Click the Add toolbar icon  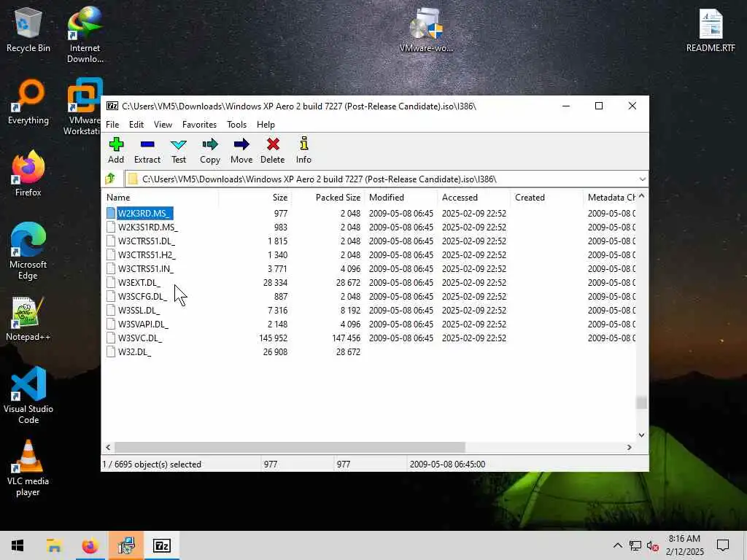pyautogui.click(x=116, y=144)
